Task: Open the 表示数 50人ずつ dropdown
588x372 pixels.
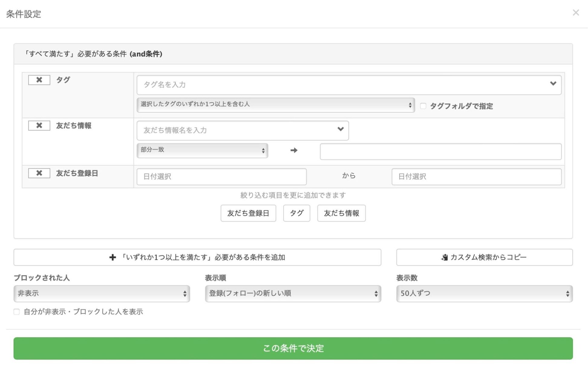Action: pyautogui.click(x=484, y=293)
